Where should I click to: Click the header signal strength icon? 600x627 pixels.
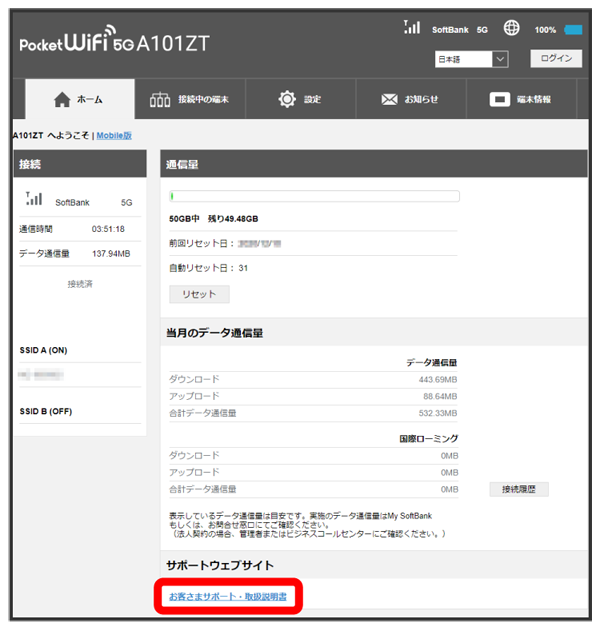coord(411,28)
